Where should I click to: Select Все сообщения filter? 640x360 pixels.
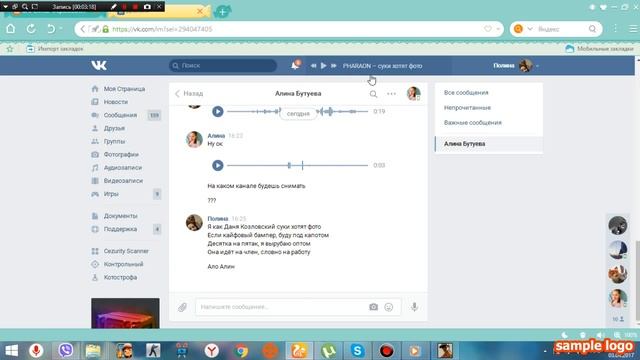[x=466, y=93]
